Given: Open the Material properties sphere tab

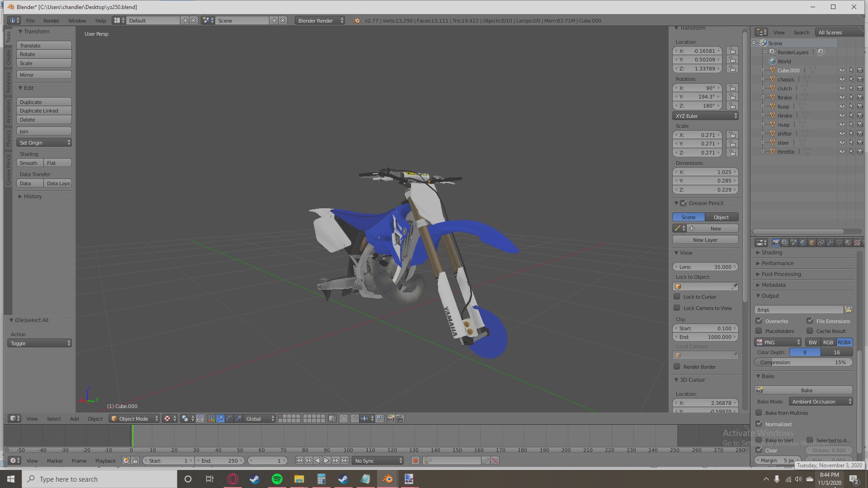Looking at the screenshot, I should pos(848,243).
